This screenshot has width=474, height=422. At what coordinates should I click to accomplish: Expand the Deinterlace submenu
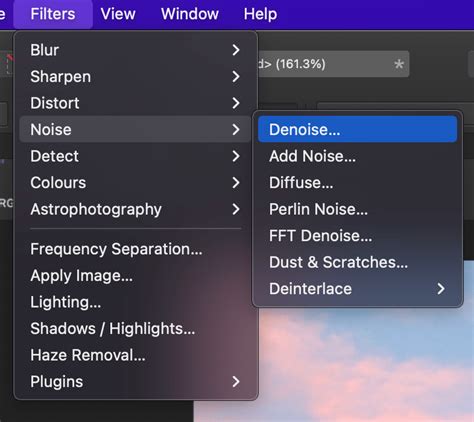tap(357, 289)
